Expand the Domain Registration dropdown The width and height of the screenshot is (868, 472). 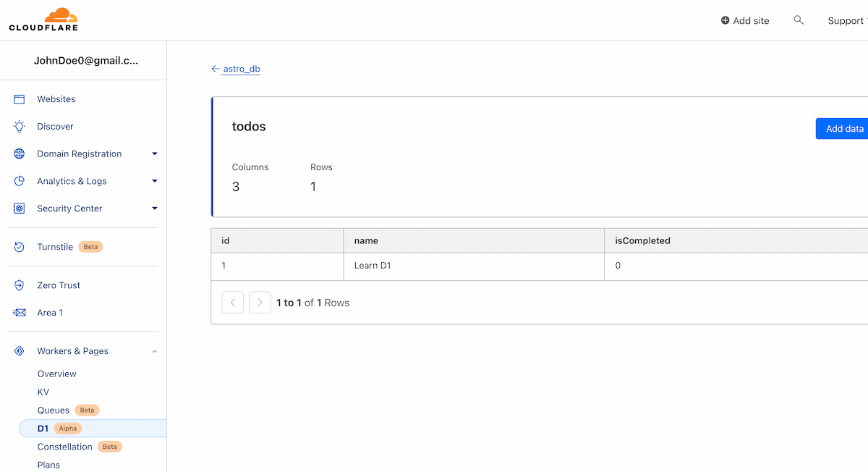154,153
